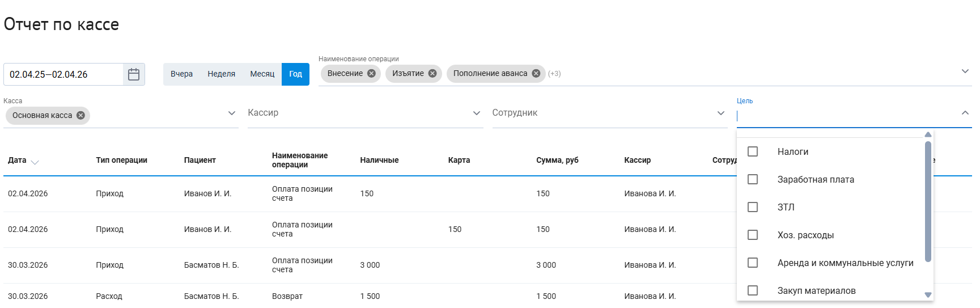Click the Пациент column header
The image size is (980, 308).
coord(200,160)
